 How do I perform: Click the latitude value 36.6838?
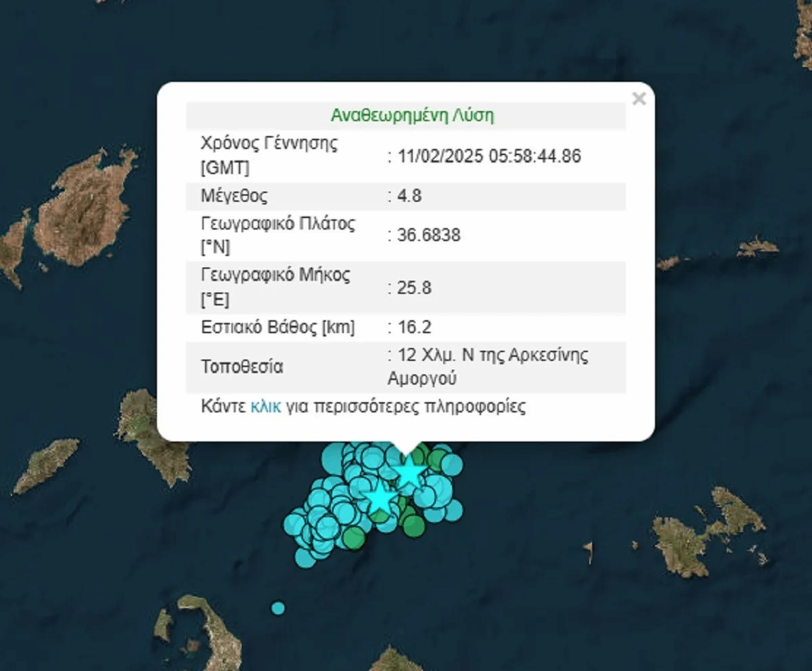click(x=427, y=235)
